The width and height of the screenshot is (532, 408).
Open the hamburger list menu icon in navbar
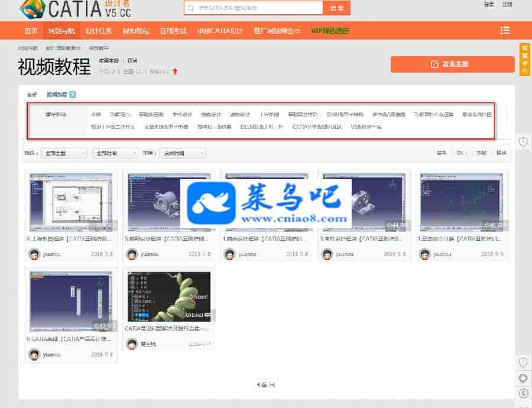pos(505,30)
